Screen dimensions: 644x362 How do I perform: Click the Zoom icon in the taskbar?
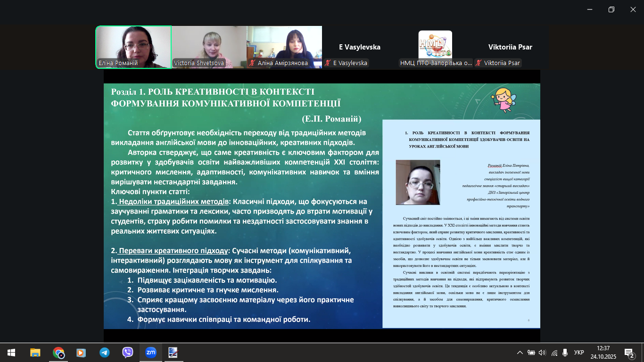(150, 353)
